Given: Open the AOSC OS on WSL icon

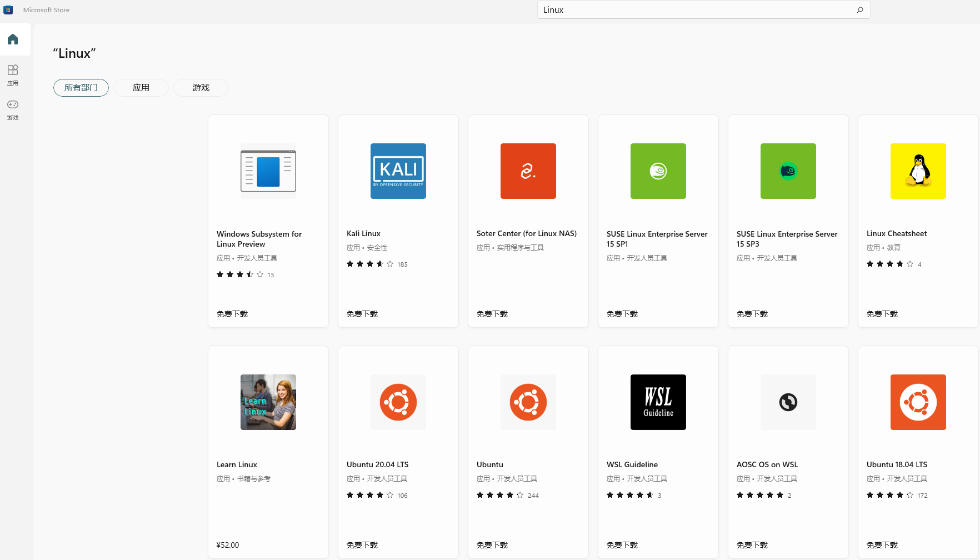Looking at the screenshot, I should pyautogui.click(x=788, y=402).
